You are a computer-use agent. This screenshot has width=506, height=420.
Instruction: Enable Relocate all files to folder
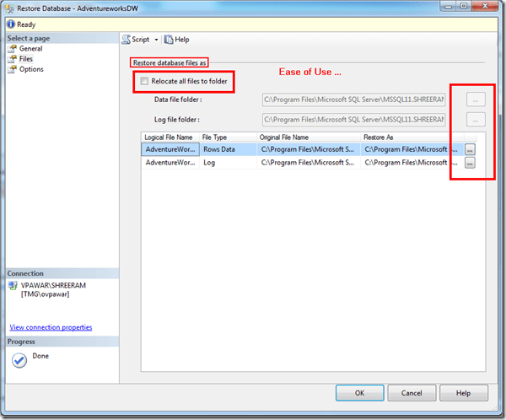point(145,81)
